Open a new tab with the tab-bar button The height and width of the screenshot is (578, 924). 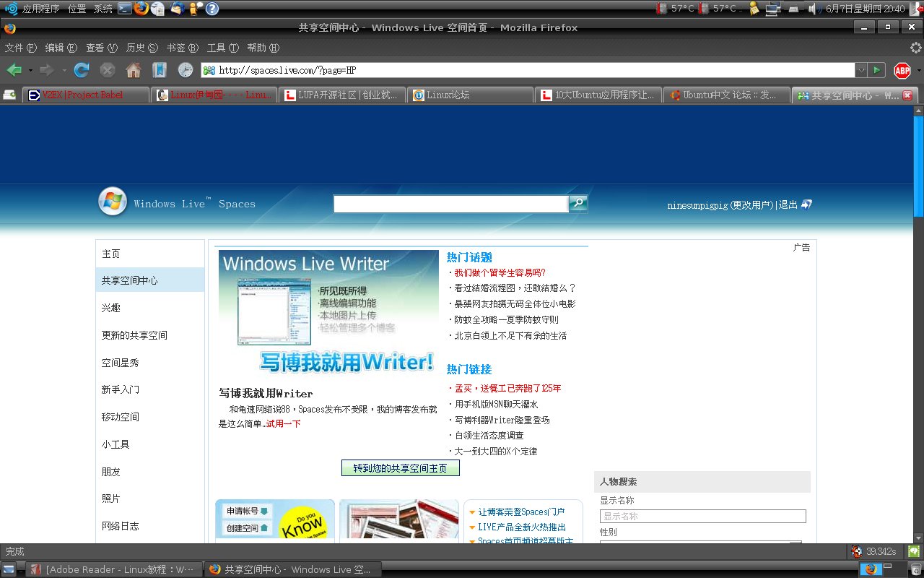pos(9,95)
